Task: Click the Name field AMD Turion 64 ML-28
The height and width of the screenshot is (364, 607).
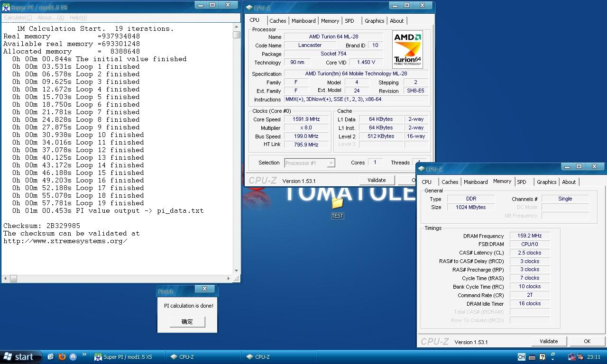Action: (334, 37)
